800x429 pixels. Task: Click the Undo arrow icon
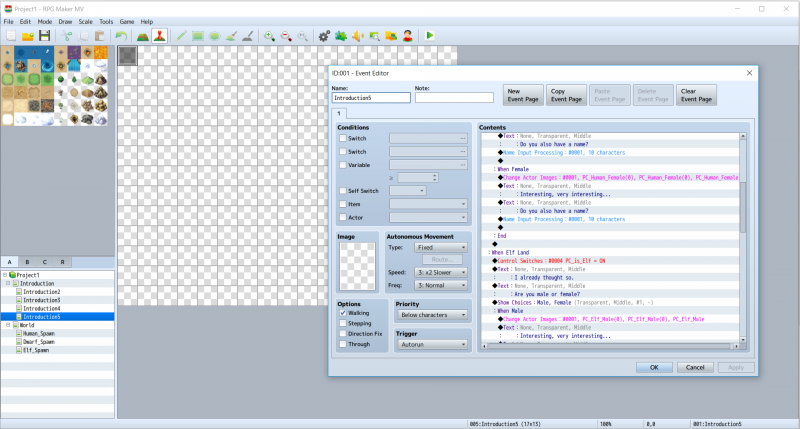coord(121,36)
